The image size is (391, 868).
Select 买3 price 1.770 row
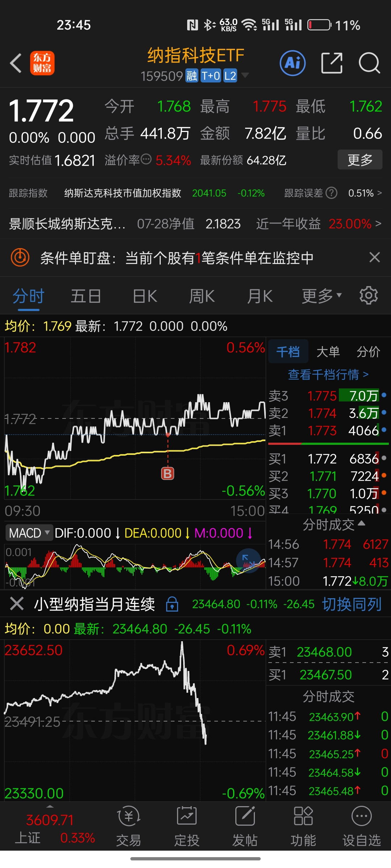click(x=328, y=493)
